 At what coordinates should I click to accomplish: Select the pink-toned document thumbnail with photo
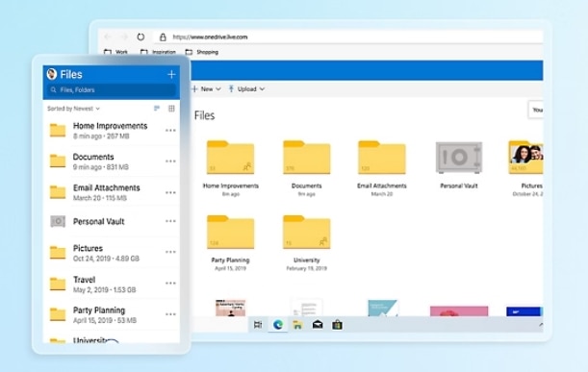pos(231,308)
